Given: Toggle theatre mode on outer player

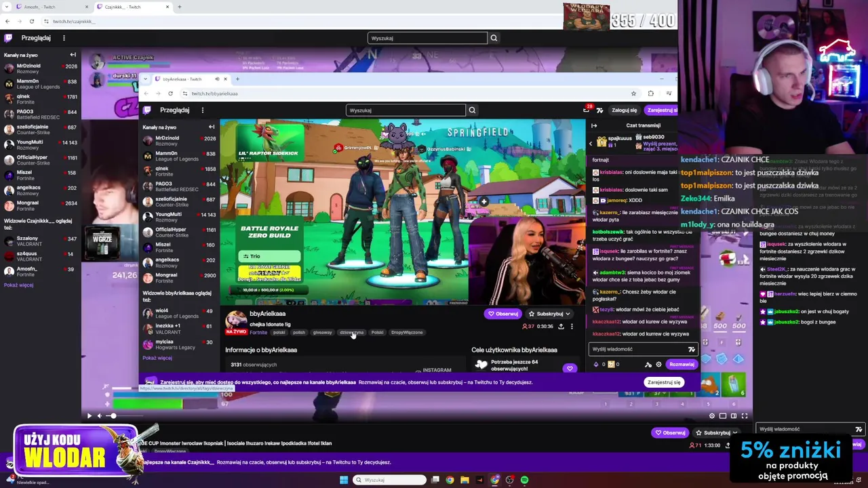Looking at the screenshot, I should [x=733, y=415].
